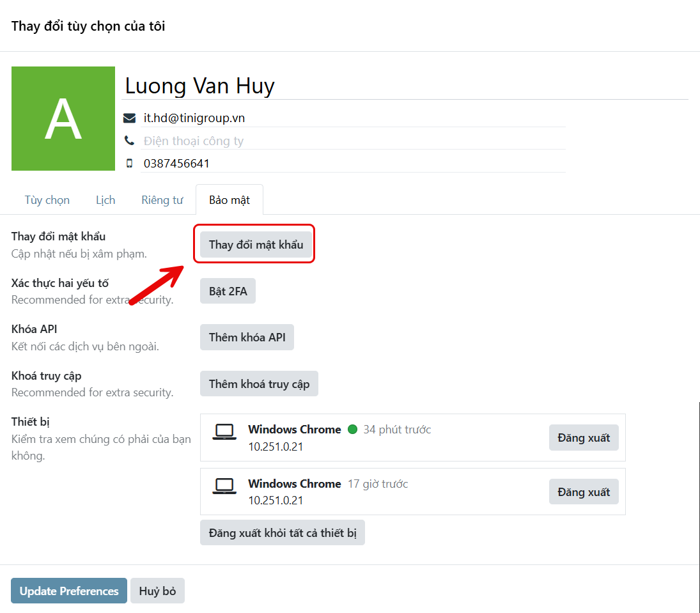Image resolution: width=700 pixels, height=613 pixels.
Task: Click Update Preferences button
Action: [x=69, y=591]
